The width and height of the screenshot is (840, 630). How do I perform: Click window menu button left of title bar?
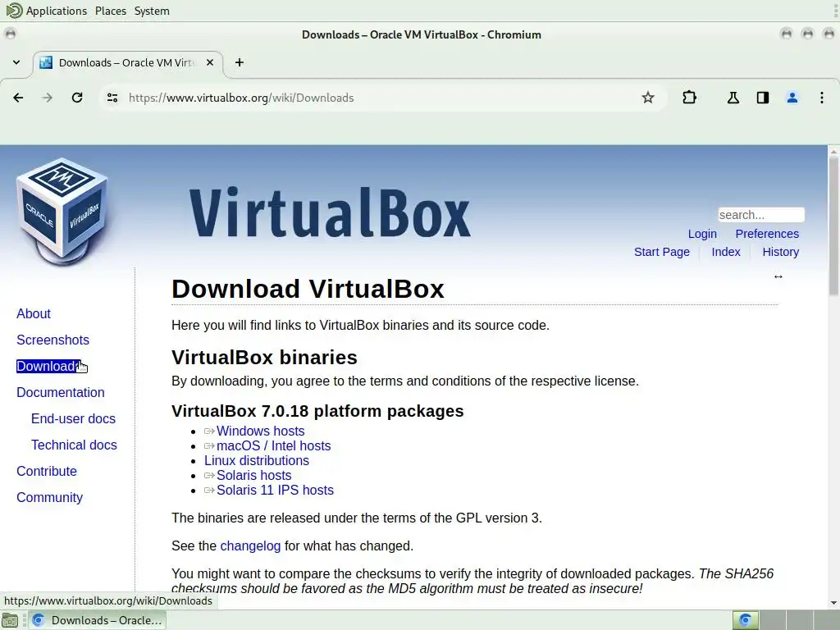pyautogui.click(x=10, y=34)
